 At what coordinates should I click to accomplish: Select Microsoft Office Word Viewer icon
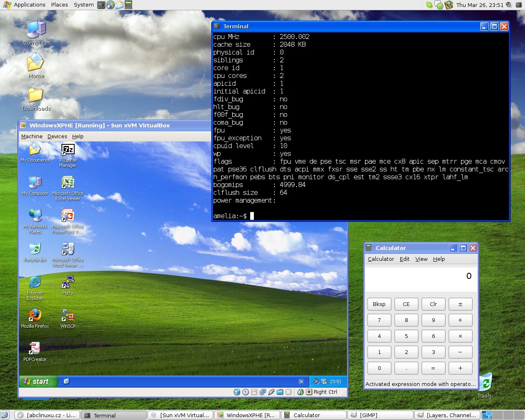(68, 255)
